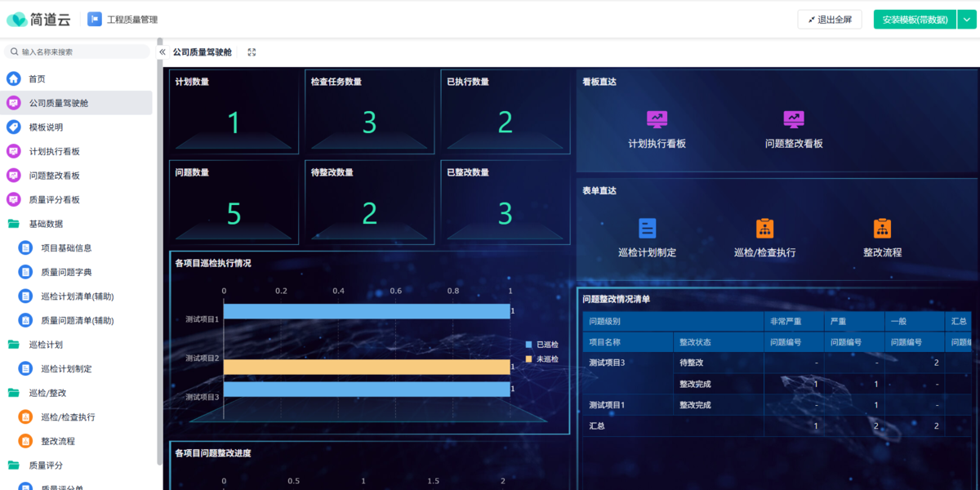Select 质量问题字典 in sidebar
Viewport: 980px width, 490px height.
[76, 272]
